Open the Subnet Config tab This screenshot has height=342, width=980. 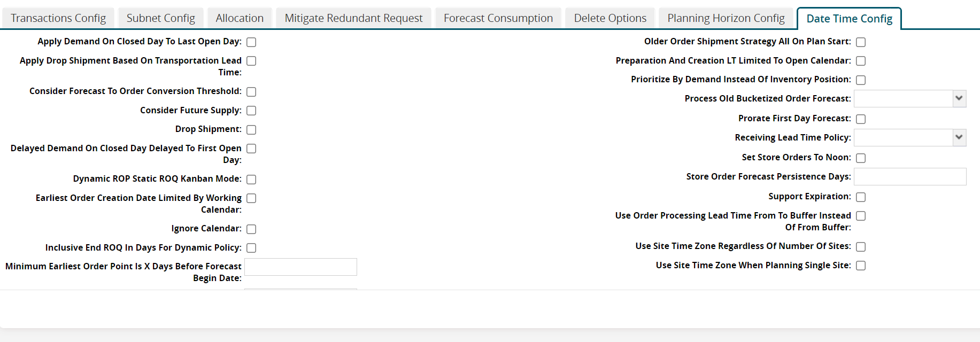160,18
